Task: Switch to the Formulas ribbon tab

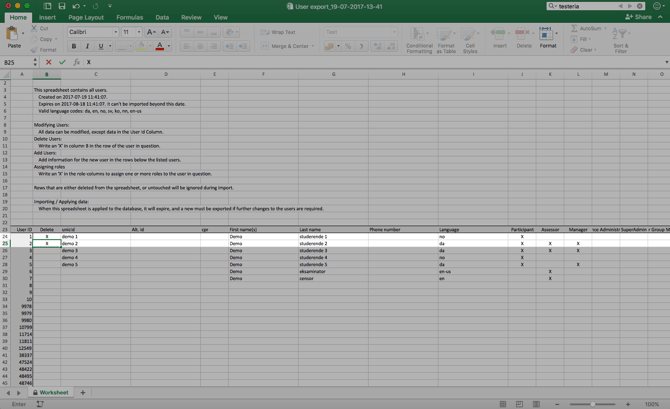Action: 129,17
